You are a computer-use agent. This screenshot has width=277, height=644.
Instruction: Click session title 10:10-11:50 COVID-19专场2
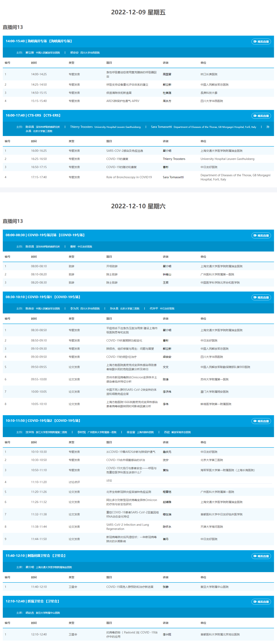pos(43,421)
